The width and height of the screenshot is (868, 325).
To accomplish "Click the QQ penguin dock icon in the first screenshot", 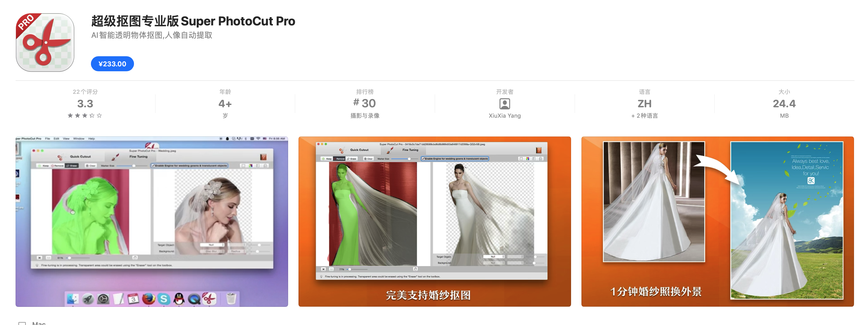I will [x=179, y=299].
